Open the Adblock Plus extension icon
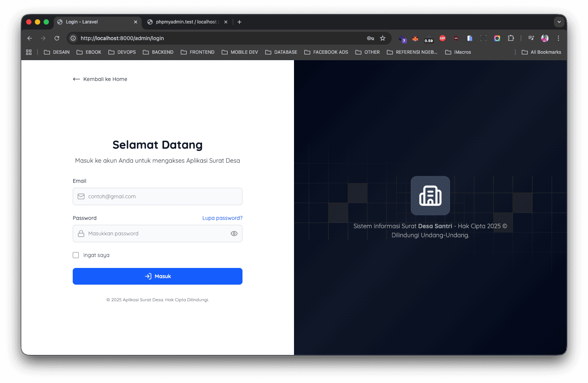Screen dimensions: 588x383 tap(442, 38)
